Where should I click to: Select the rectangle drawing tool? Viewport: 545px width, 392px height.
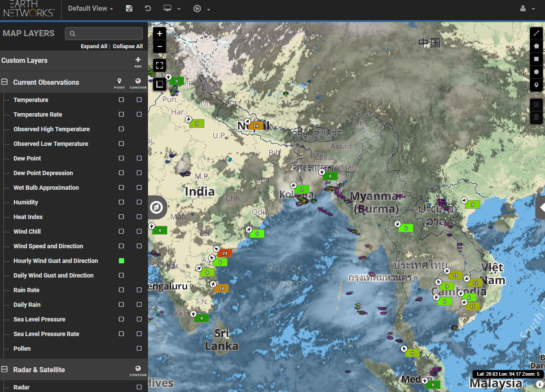click(536, 59)
